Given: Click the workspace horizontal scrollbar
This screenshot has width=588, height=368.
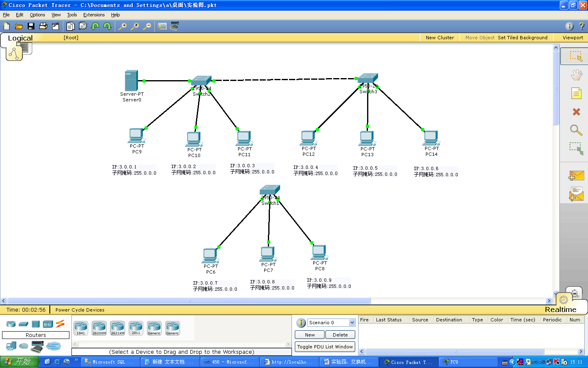Looking at the screenshot, I should click(x=189, y=301).
